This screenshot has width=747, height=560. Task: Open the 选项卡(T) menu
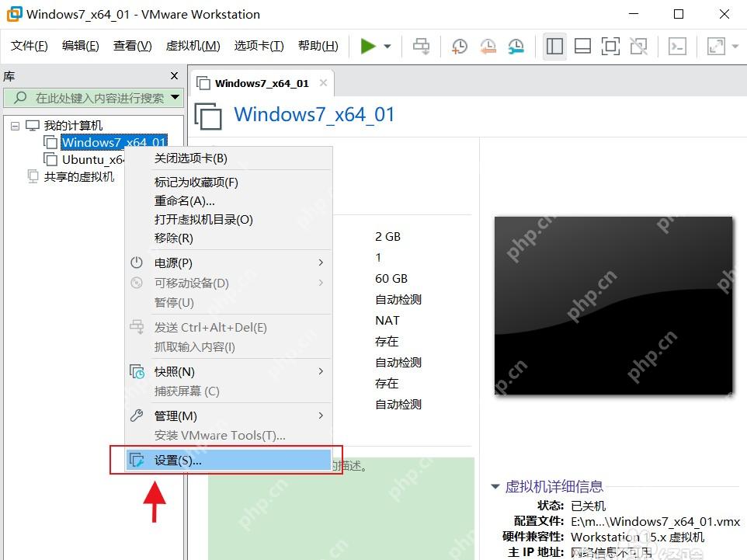click(259, 46)
